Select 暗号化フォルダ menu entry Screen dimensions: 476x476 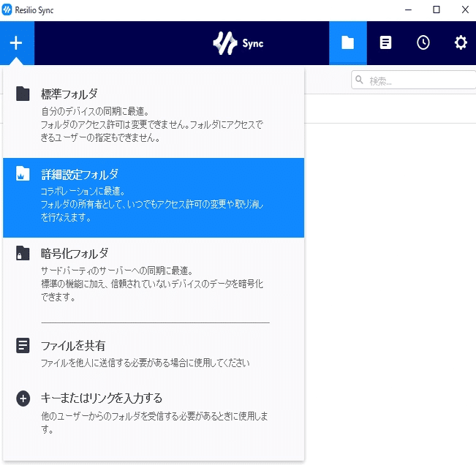click(154, 275)
